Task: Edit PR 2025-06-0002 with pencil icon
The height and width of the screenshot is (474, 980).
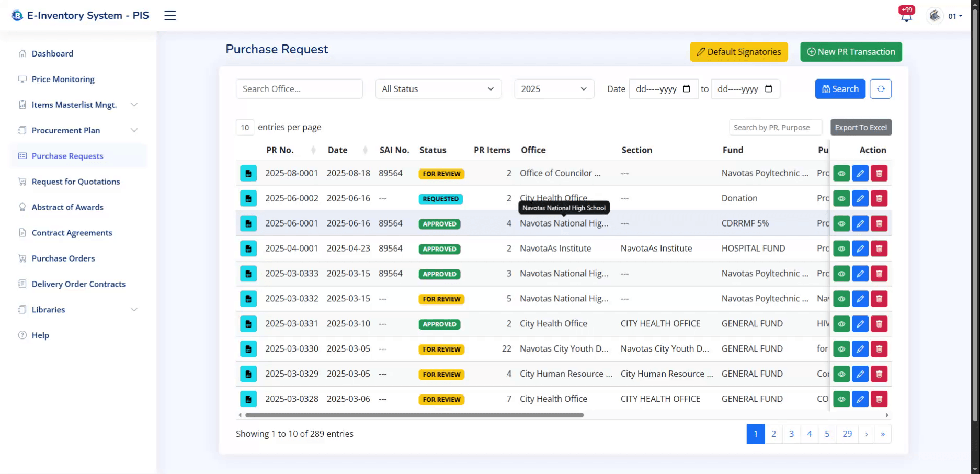Action: point(860,198)
